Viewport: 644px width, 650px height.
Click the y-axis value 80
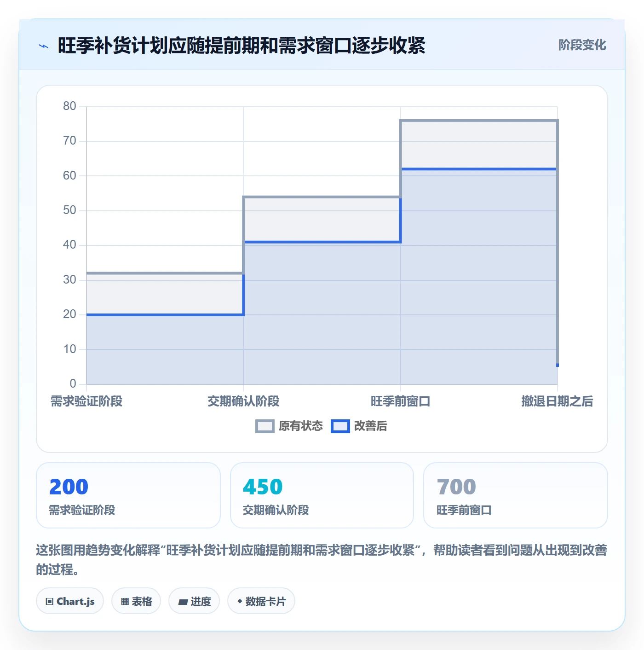(x=70, y=106)
